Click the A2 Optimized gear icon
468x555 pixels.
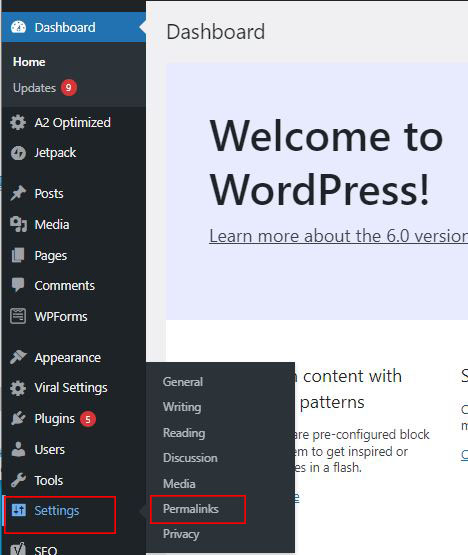click(18, 122)
